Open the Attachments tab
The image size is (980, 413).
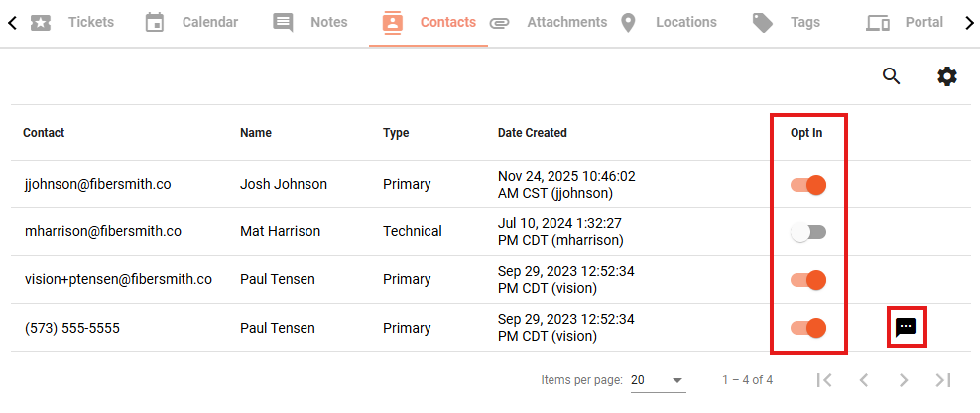pyautogui.click(x=549, y=23)
